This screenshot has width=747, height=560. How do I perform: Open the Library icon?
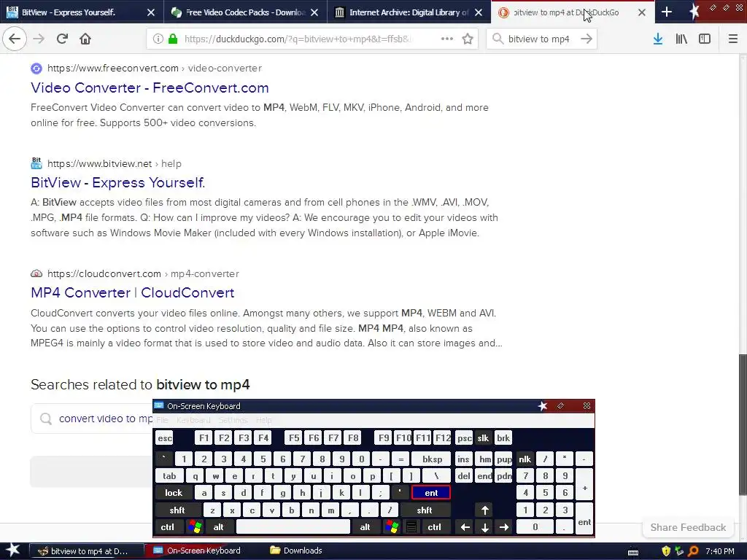click(x=681, y=39)
